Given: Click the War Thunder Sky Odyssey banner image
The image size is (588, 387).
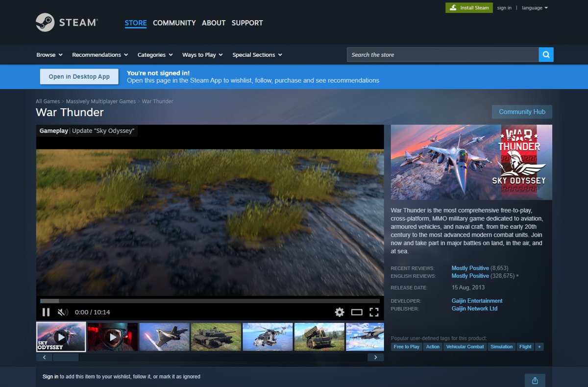Looking at the screenshot, I should tap(471, 162).
